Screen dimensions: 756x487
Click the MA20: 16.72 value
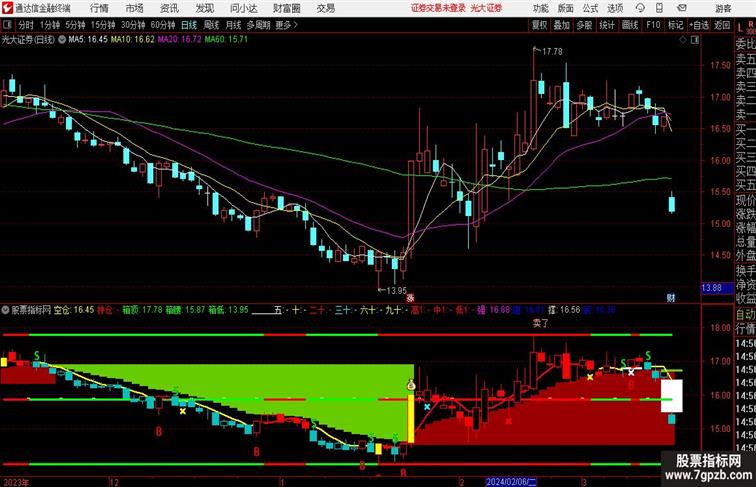point(179,40)
